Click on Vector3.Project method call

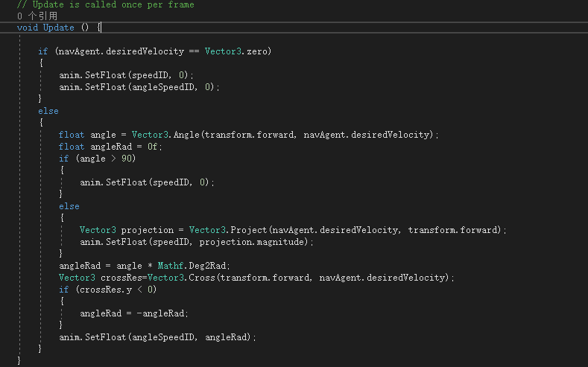(x=227, y=229)
